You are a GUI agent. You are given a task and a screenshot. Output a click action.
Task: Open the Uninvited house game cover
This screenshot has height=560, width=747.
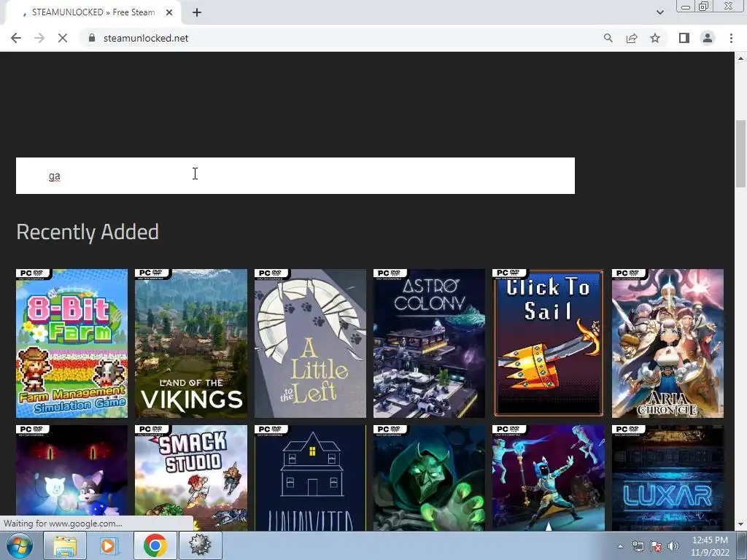coord(310,478)
